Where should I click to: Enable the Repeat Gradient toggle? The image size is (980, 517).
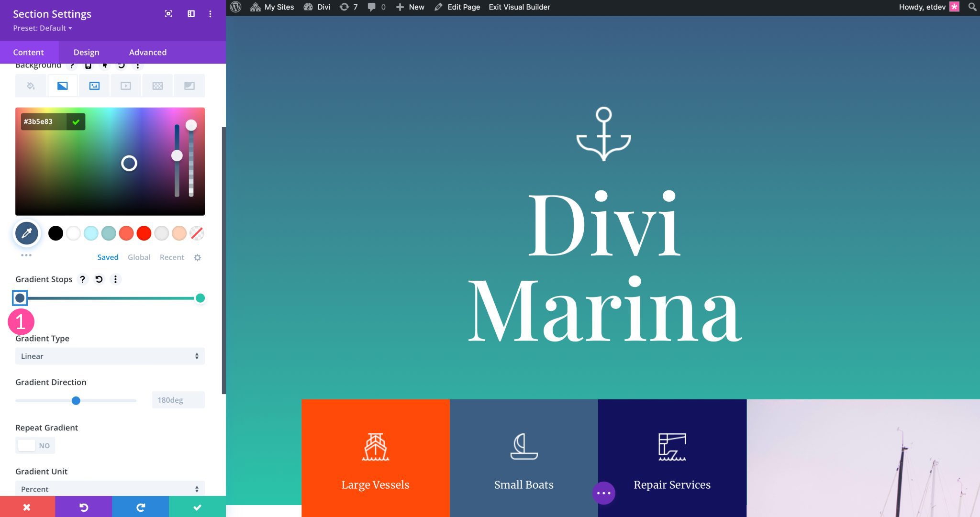point(35,445)
